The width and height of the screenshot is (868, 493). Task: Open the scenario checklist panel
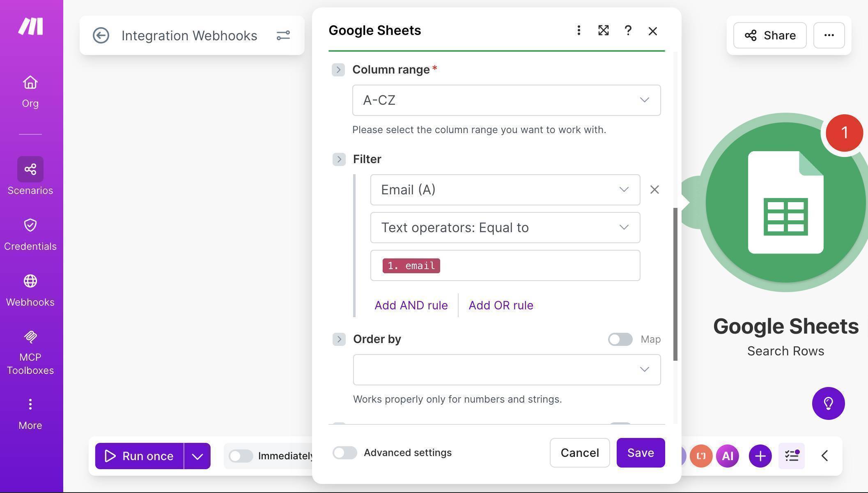point(791,456)
